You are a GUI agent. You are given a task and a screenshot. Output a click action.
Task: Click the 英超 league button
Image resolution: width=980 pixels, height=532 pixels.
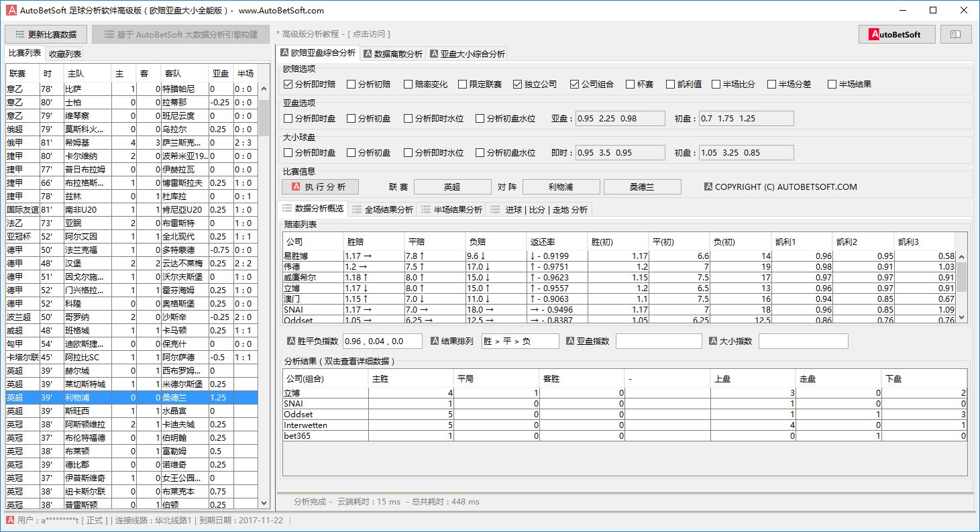tap(452, 187)
